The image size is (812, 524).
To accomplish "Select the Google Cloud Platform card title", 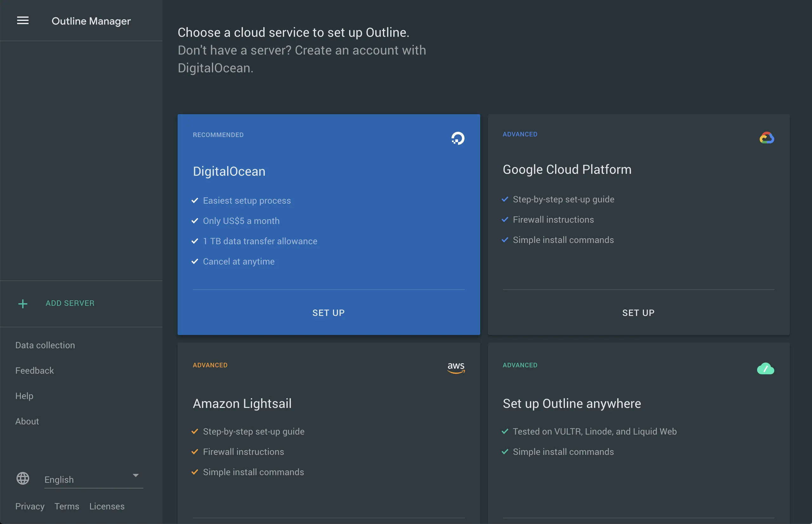I will (x=567, y=169).
